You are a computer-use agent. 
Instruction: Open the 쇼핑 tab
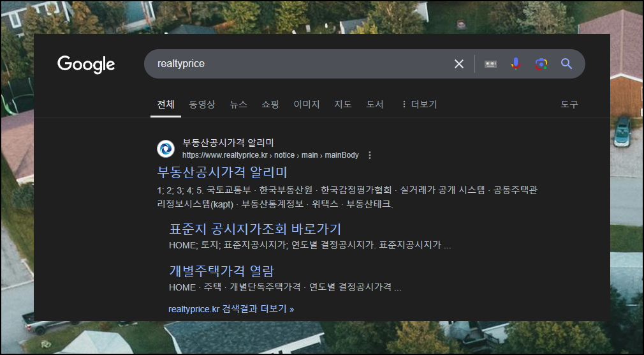270,104
